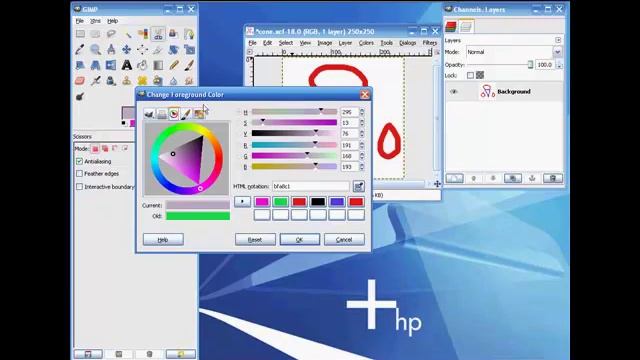
Task: Click the Reset button
Action: click(255, 240)
